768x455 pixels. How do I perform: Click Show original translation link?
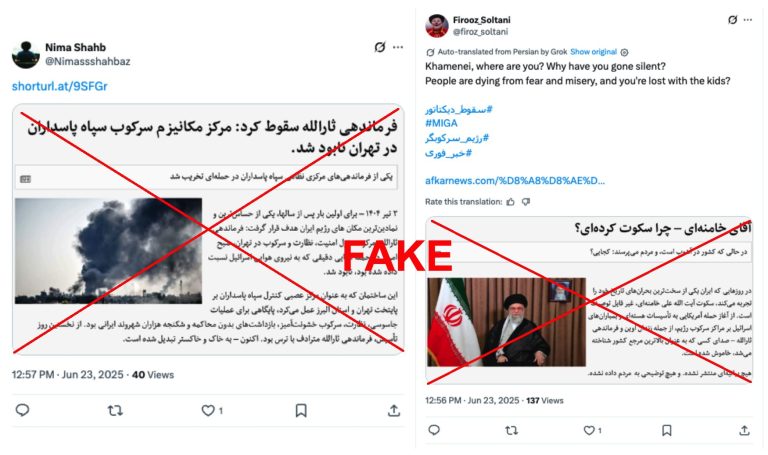point(593,52)
